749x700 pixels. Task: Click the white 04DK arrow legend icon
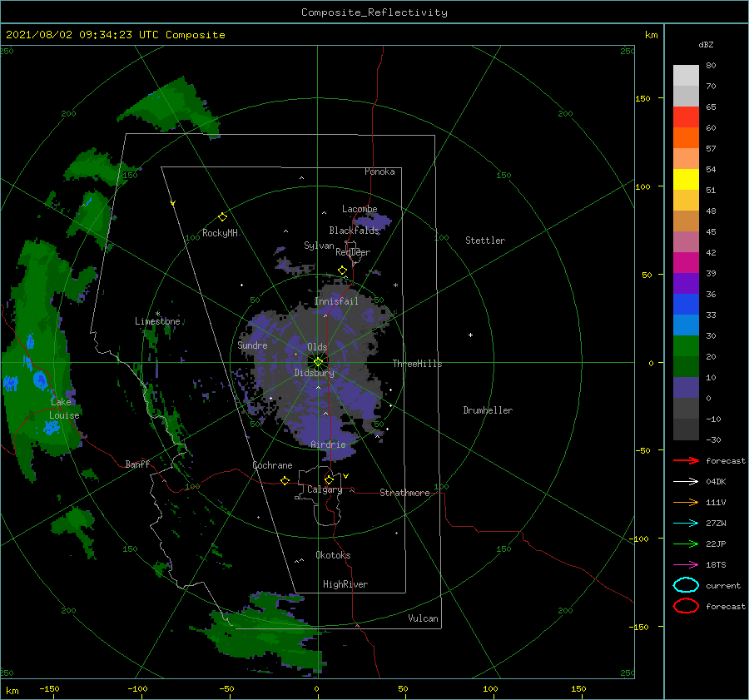point(686,481)
